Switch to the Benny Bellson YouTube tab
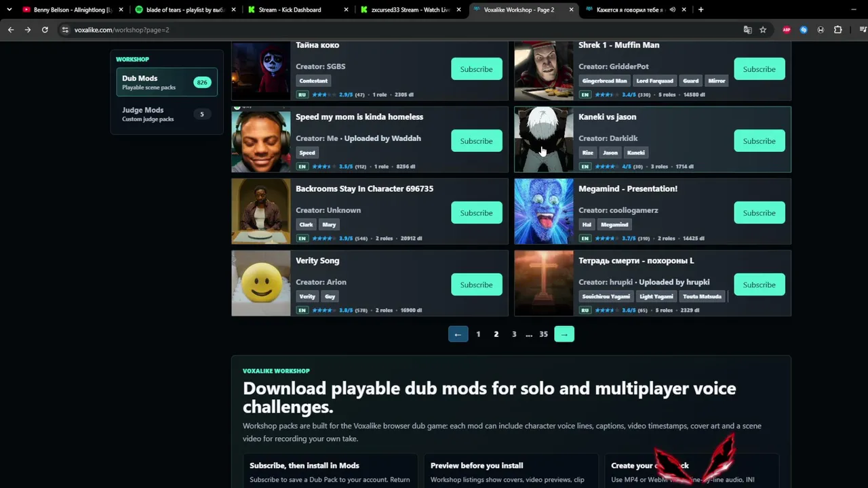The image size is (868, 488). click(x=72, y=9)
